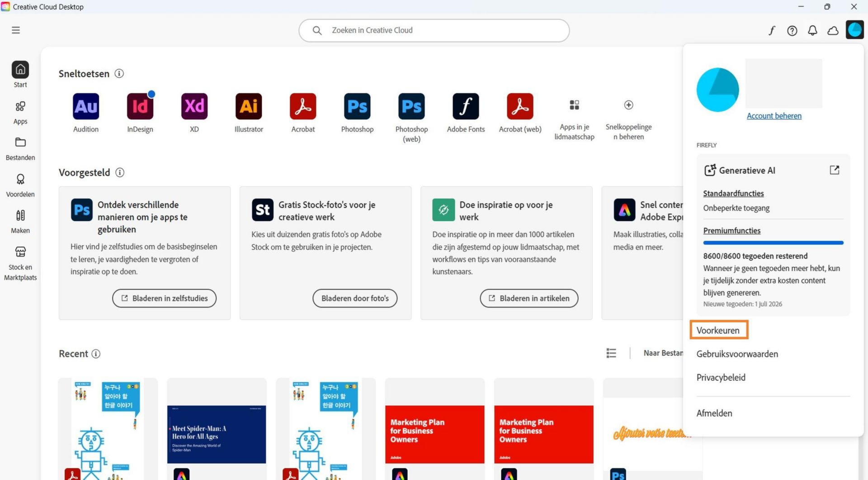The image size is (868, 480).
Task: Open the fonts icon in header
Action: (772, 30)
